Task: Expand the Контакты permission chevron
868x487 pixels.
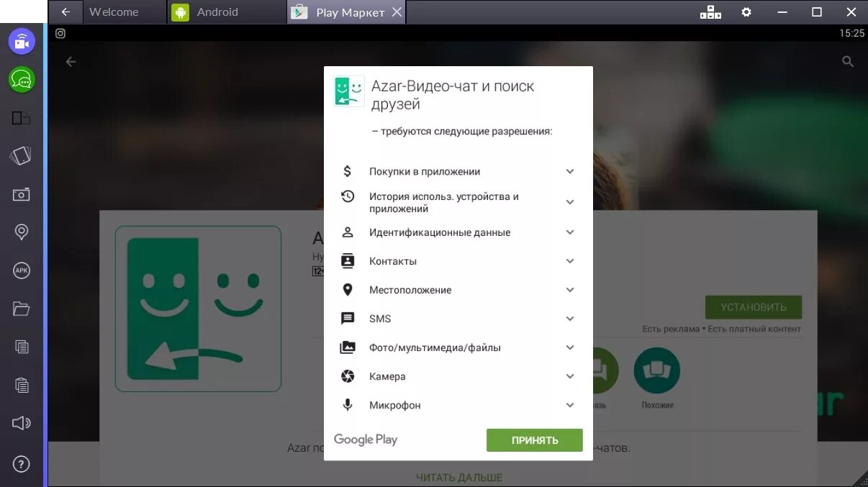Action: (570, 261)
